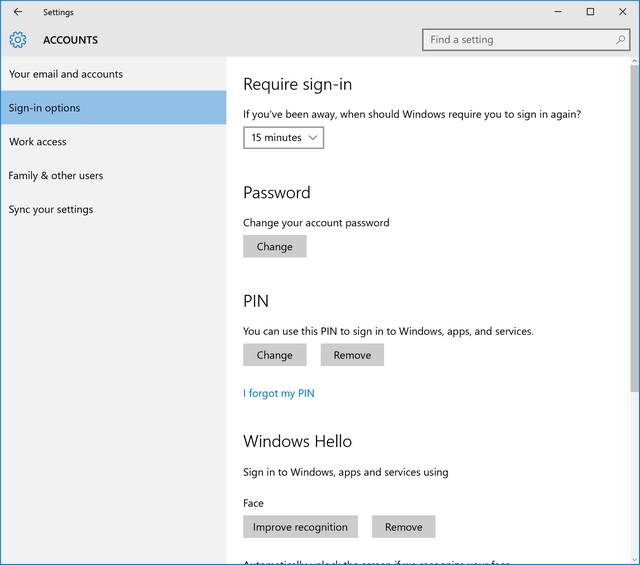Go to Family & other users
The width and height of the screenshot is (640, 565).
pyautogui.click(x=113, y=176)
